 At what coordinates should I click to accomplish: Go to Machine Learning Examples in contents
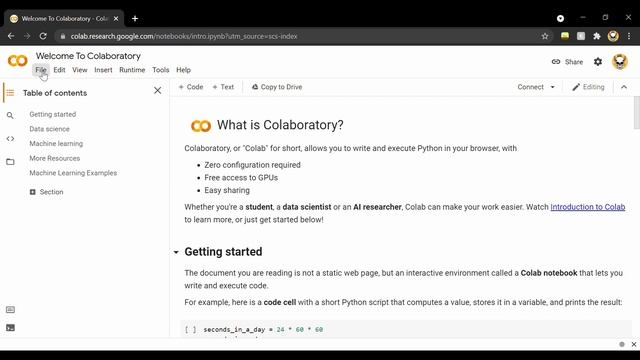(73, 173)
